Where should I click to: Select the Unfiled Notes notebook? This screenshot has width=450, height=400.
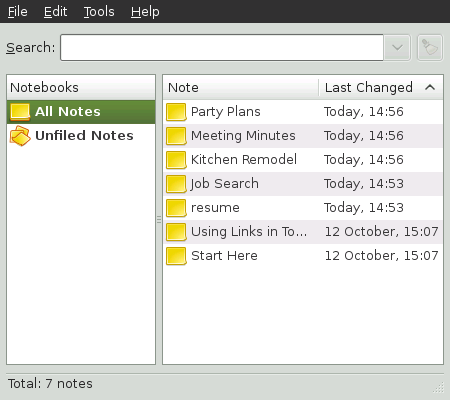pos(81,136)
